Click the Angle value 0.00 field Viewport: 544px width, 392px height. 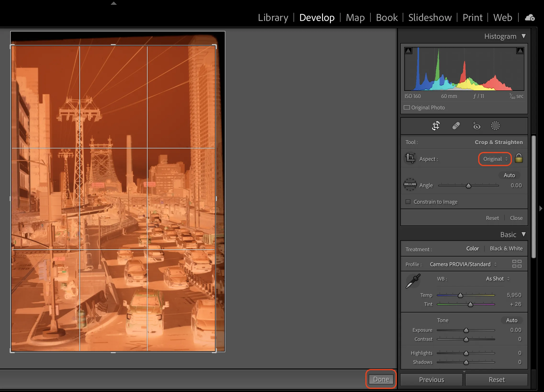pos(516,185)
